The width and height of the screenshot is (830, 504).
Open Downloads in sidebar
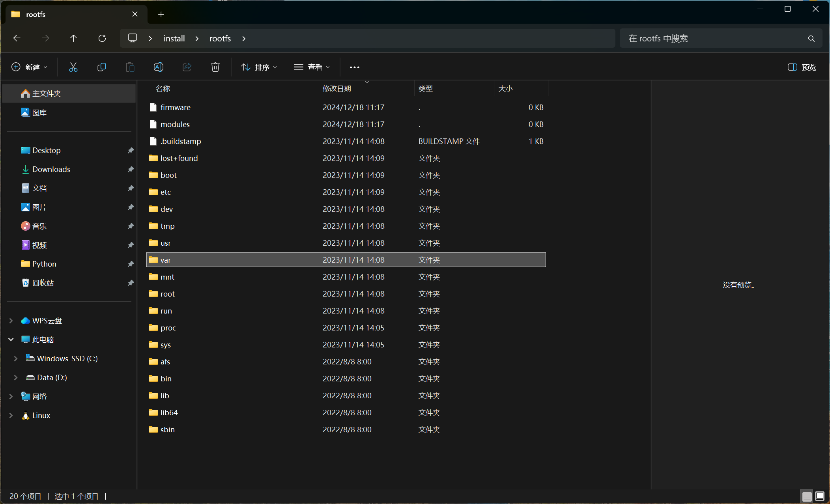pos(69,169)
